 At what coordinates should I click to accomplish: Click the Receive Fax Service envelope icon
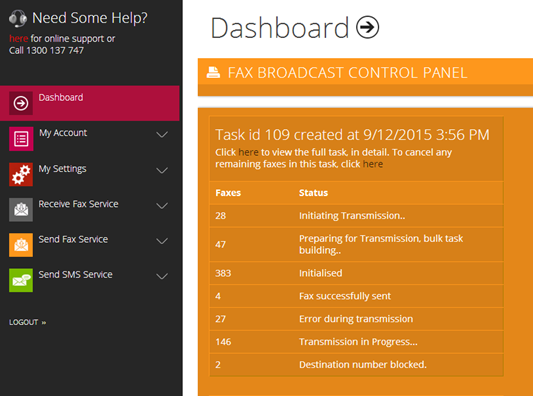pos(21,210)
